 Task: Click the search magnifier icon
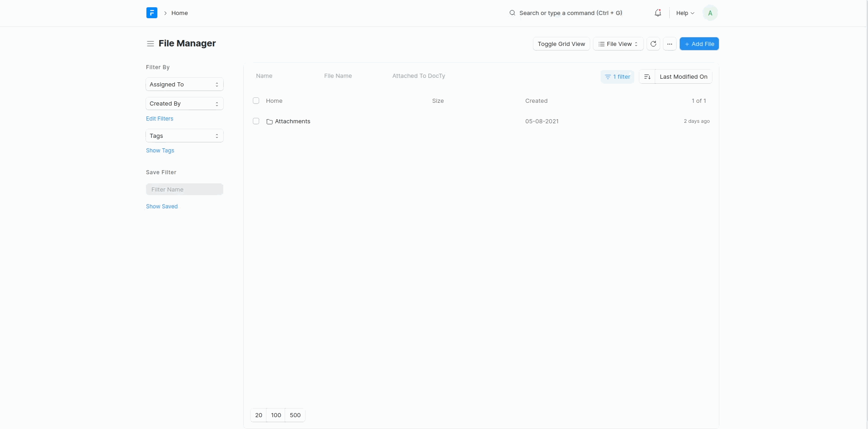(x=512, y=13)
